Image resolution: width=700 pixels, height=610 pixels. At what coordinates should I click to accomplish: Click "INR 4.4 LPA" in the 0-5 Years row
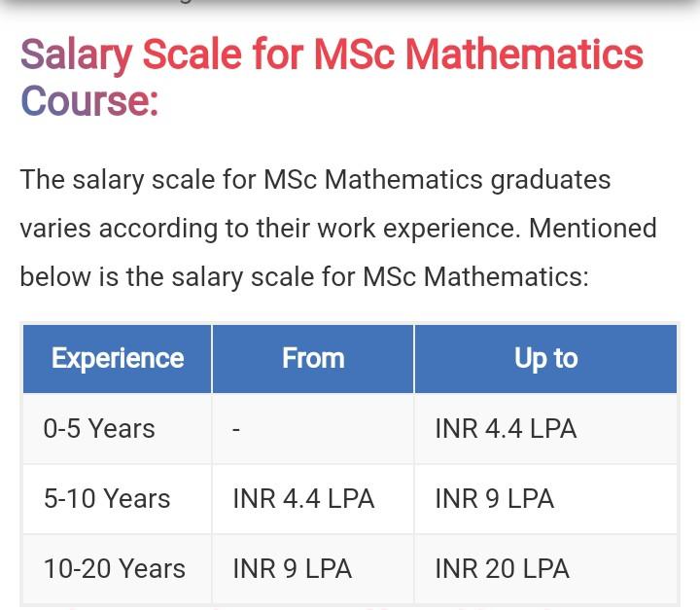coord(506,429)
